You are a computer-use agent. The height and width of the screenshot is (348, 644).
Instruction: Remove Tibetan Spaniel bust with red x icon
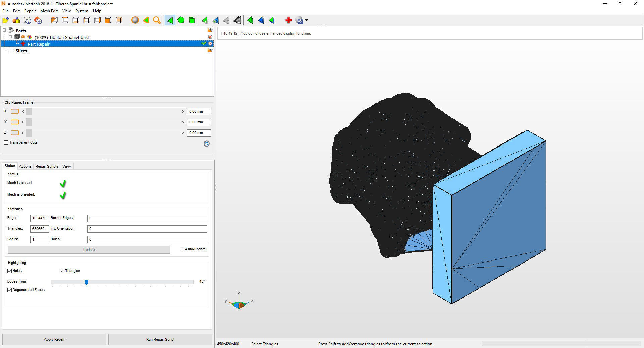pos(210,37)
